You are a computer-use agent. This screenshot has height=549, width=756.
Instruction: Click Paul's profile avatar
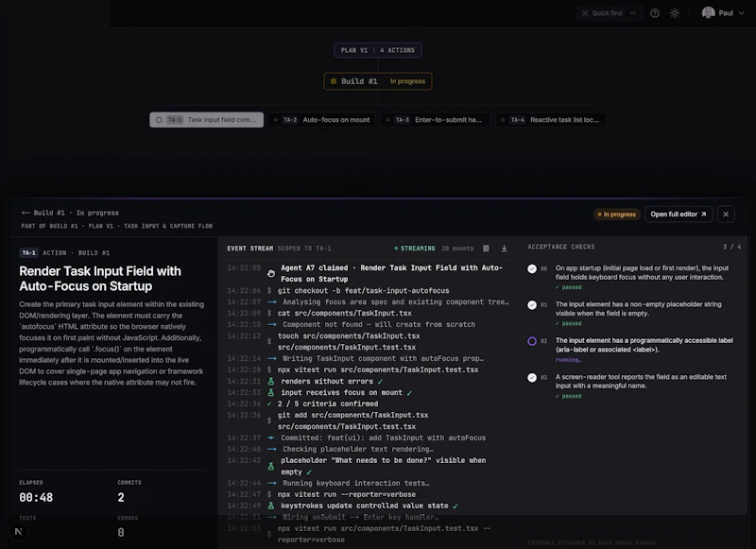point(708,13)
